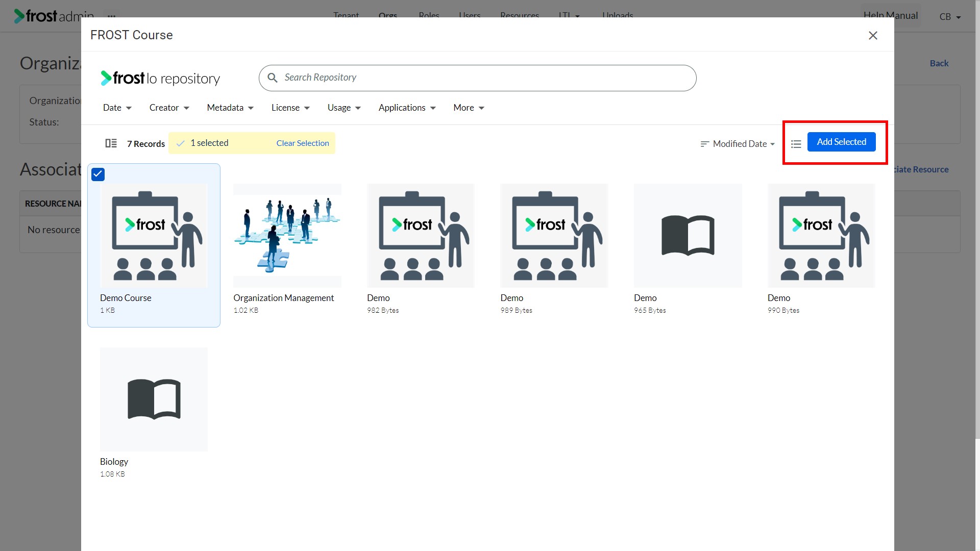Click Add Selected button

click(841, 142)
